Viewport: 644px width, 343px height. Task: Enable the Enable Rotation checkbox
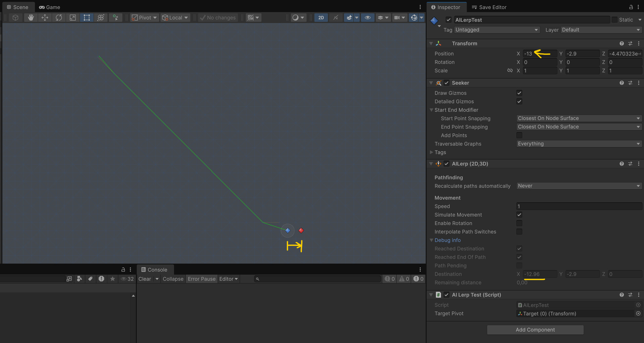[x=519, y=223]
